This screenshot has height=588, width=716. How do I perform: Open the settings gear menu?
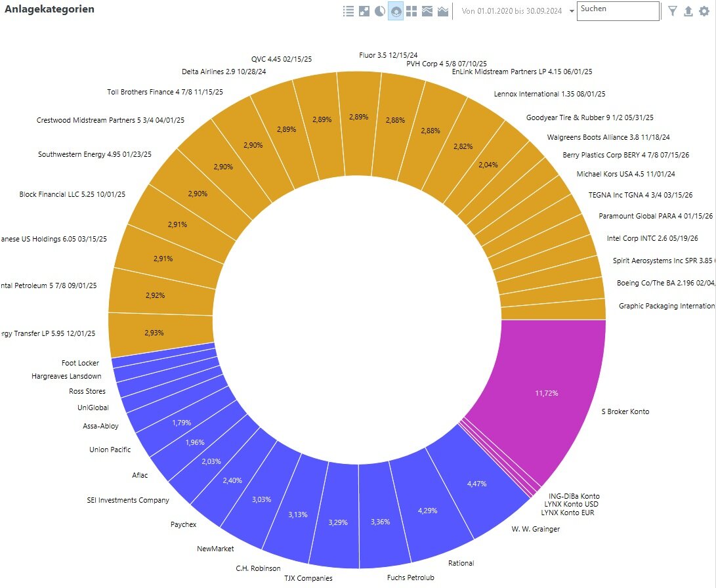[704, 11]
